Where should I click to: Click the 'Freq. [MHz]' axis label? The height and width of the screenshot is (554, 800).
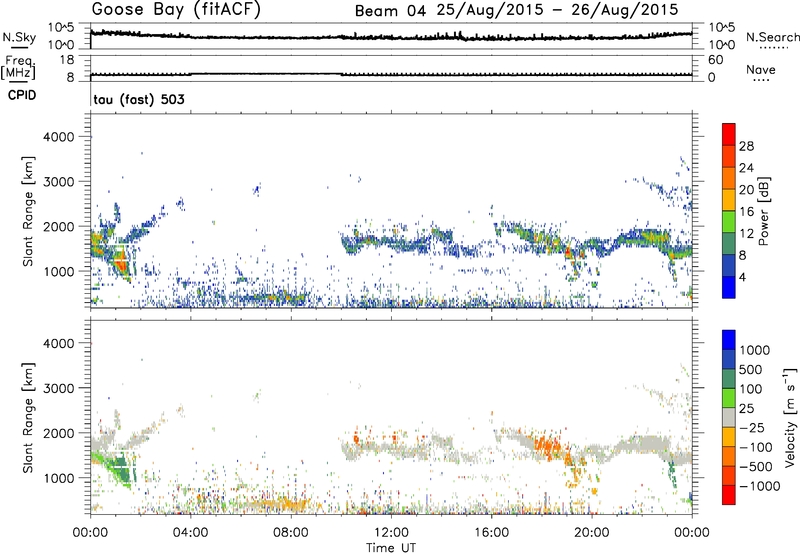pyautogui.click(x=18, y=67)
